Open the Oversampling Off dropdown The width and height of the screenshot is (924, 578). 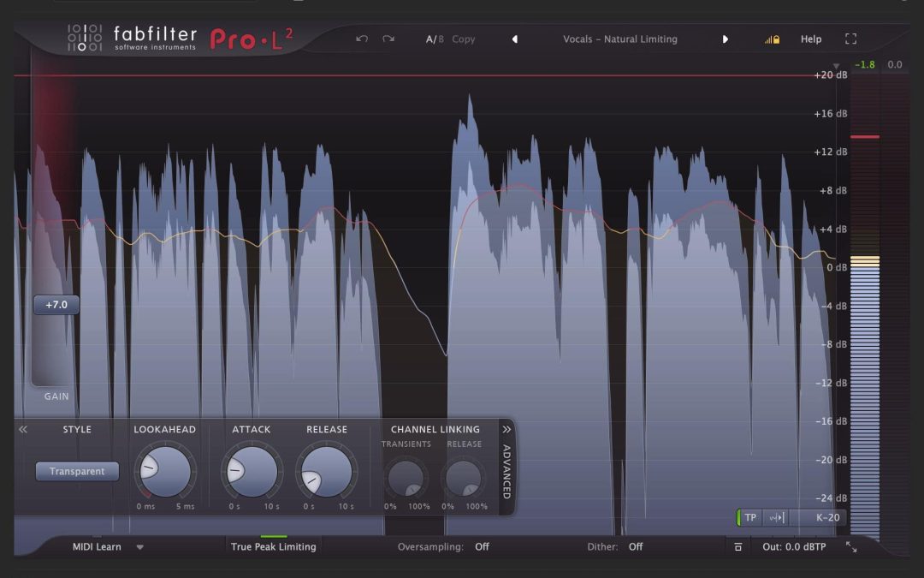click(x=482, y=546)
